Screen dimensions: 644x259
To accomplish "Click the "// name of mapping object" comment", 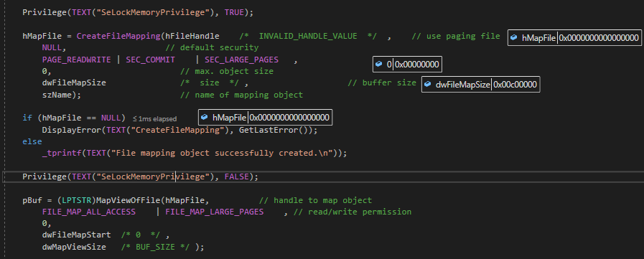I will coord(241,95).
